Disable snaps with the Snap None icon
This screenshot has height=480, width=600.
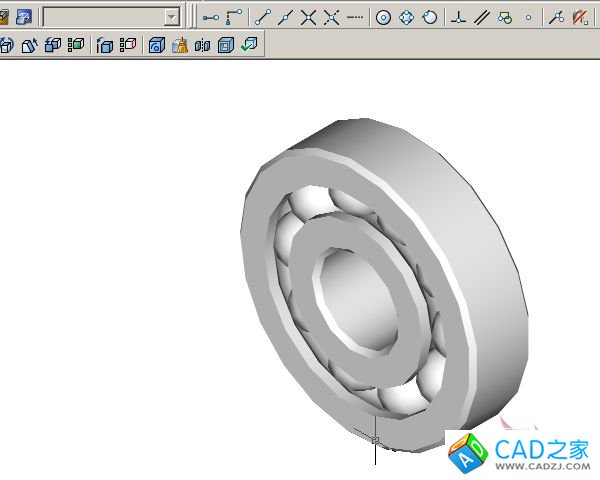pyautogui.click(x=580, y=17)
